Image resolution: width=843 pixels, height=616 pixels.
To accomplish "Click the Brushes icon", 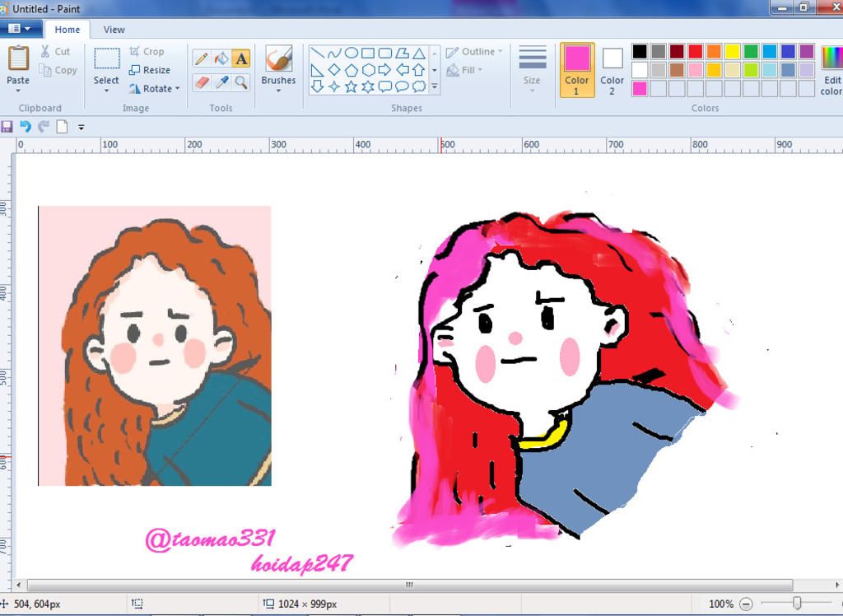I will click(278, 58).
